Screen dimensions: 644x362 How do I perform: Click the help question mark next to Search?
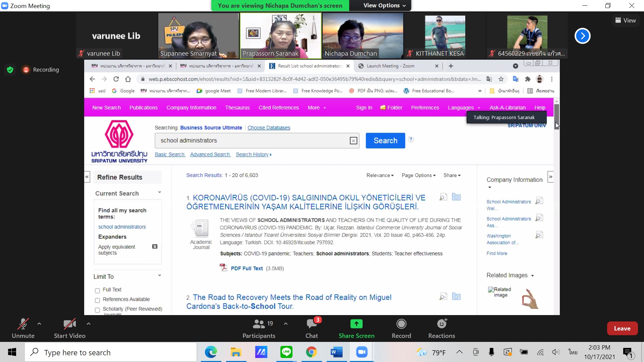(x=411, y=139)
